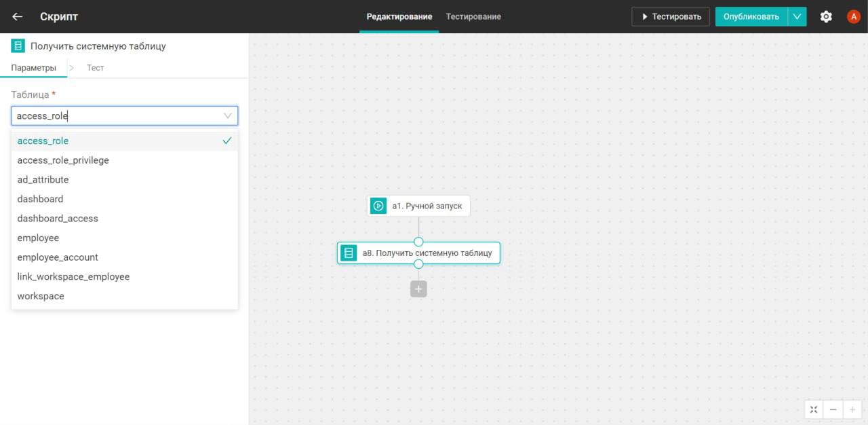The width and height of the screenshot is (868, 425).
Task: Open the Тест tab
Action: [x=96, y=68]
